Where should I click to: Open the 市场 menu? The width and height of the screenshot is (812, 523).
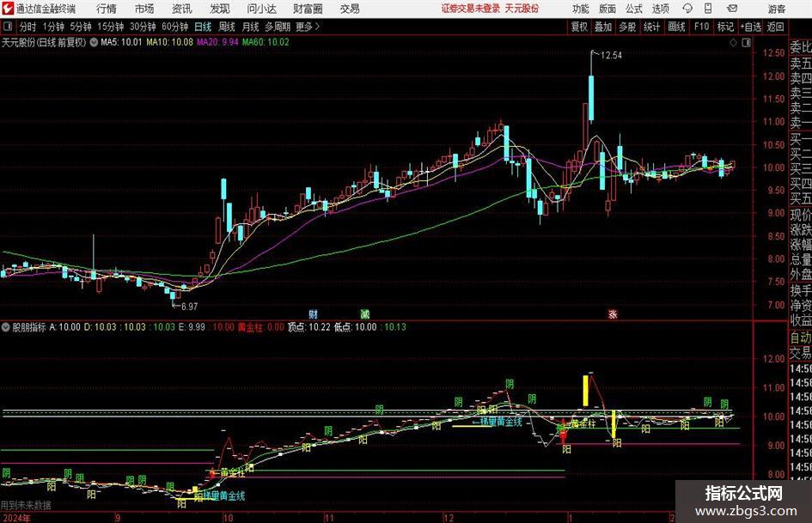pos(144,9)
